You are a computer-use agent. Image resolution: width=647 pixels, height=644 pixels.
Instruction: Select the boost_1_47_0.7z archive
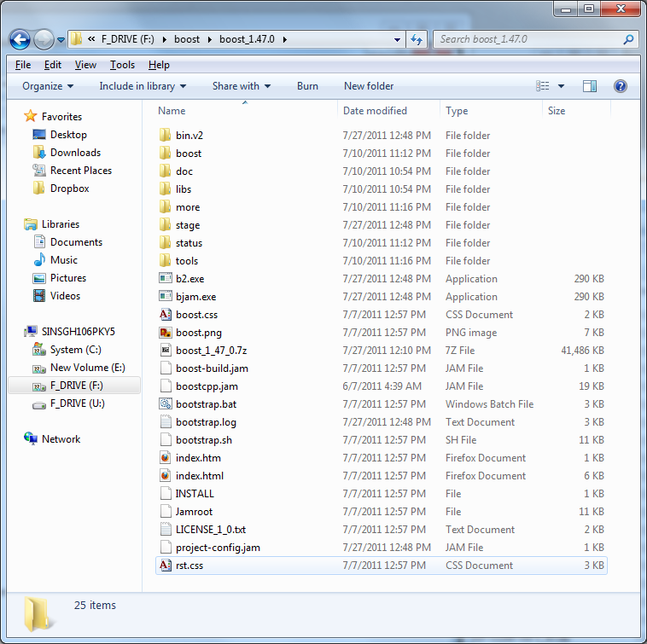382,351
